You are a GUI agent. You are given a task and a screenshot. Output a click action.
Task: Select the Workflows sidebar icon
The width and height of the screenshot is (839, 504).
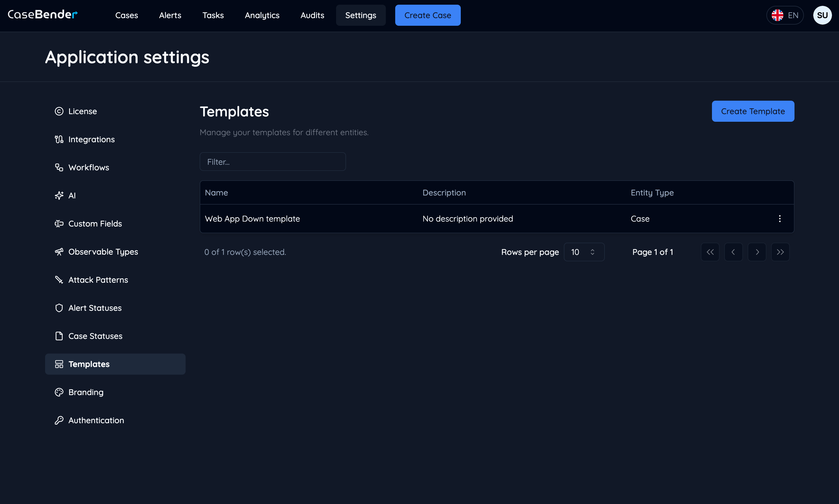59,167
